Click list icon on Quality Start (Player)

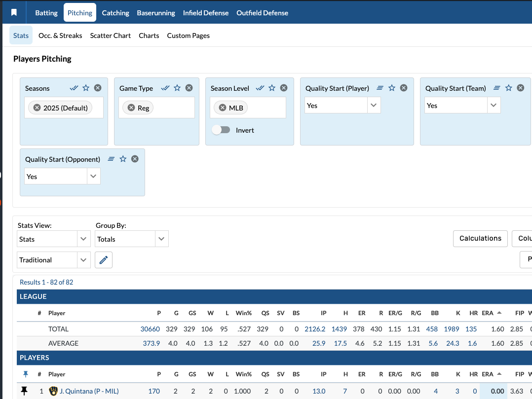pyautogui.click(x=380, y=88)
